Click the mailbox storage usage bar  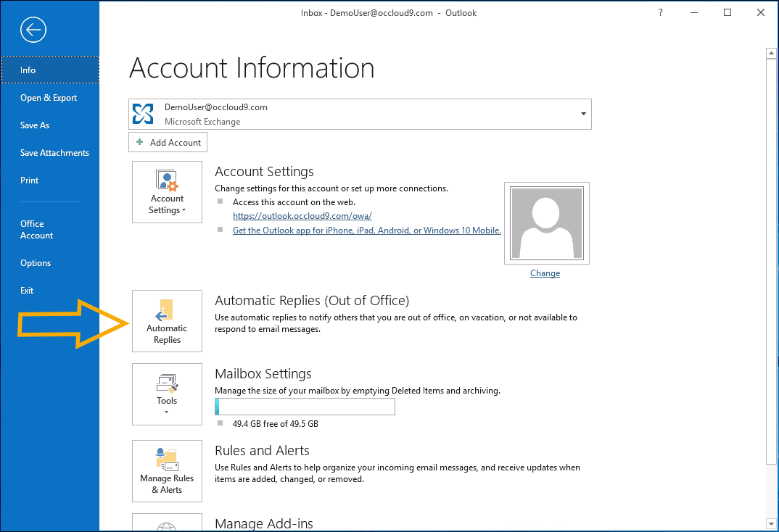[x=305, y=407]
